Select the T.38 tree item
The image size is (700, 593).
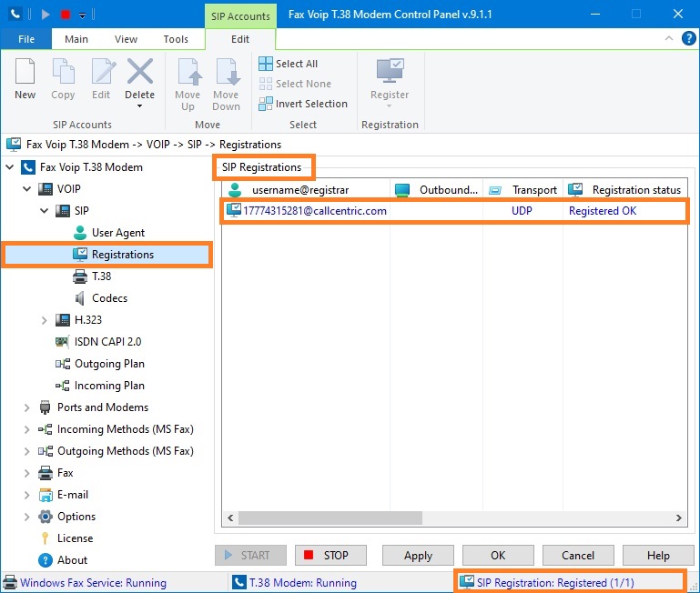pyautogui.click(x=101, y=276)
